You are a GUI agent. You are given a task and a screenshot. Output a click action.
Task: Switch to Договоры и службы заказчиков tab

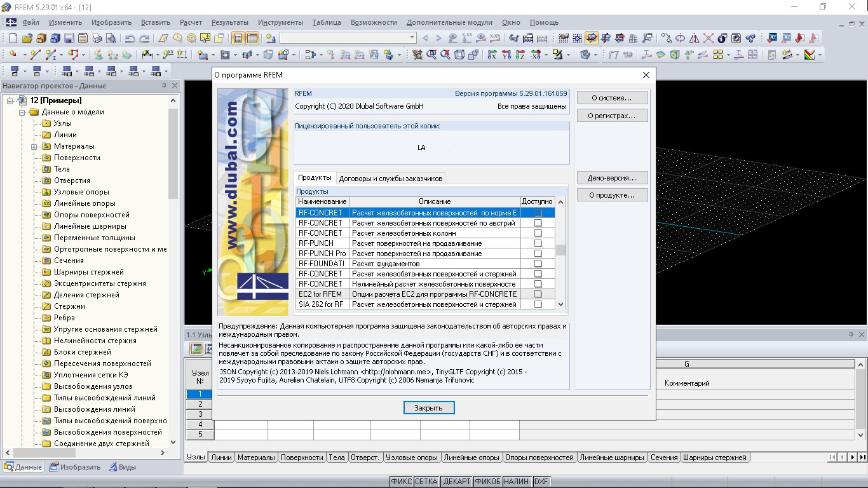point(391,179)
